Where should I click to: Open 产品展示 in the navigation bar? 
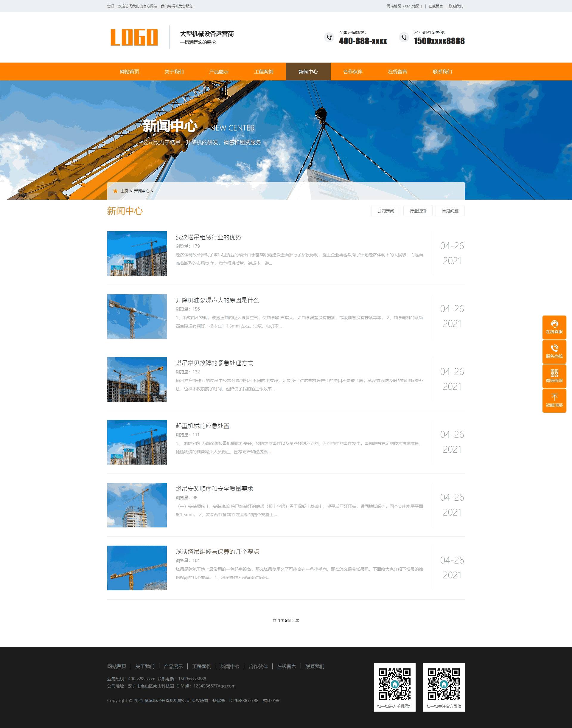coord(219,72)
